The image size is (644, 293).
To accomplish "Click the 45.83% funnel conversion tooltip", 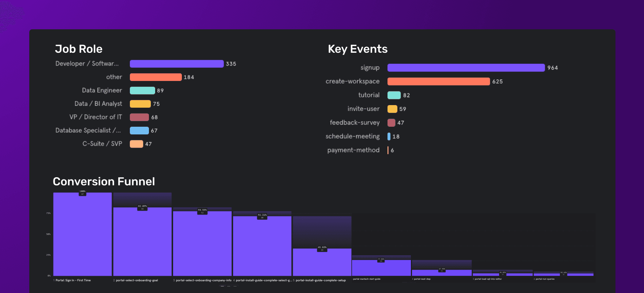I will tap(322, 249).
